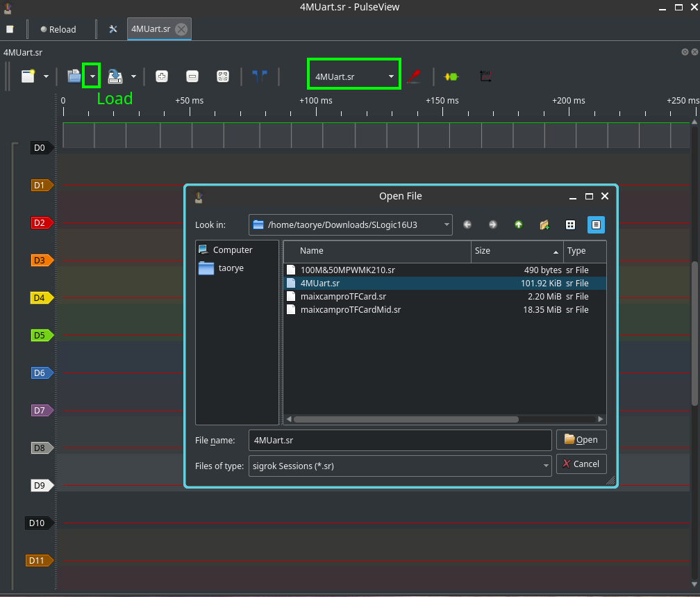The image size is (700, 597).
Task: Switch file dialog to icon view
Action: 570,224
